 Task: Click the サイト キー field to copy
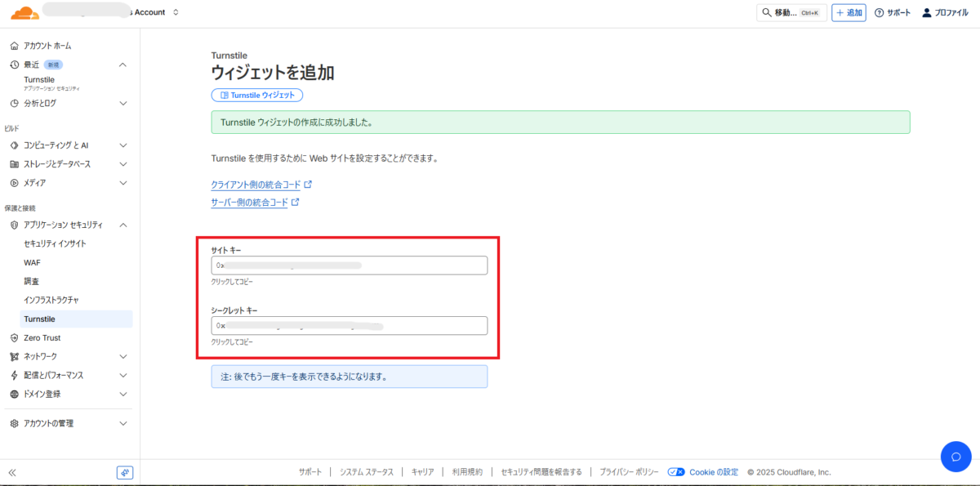349,265
